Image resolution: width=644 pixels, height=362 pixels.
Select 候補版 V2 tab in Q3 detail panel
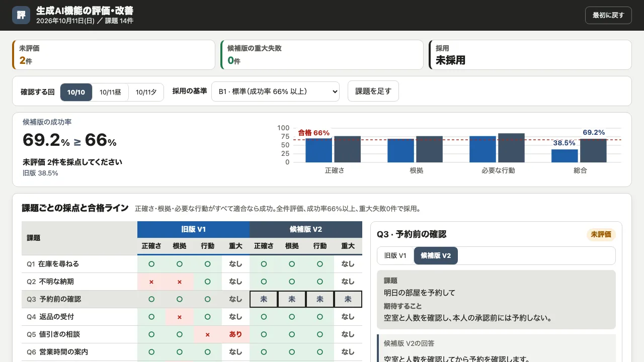436,255
